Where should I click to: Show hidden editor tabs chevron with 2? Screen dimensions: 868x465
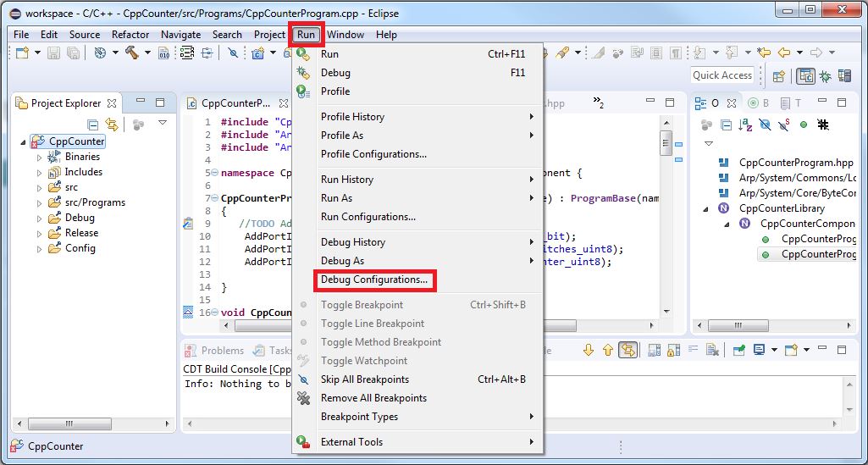[x=598, y=102]
